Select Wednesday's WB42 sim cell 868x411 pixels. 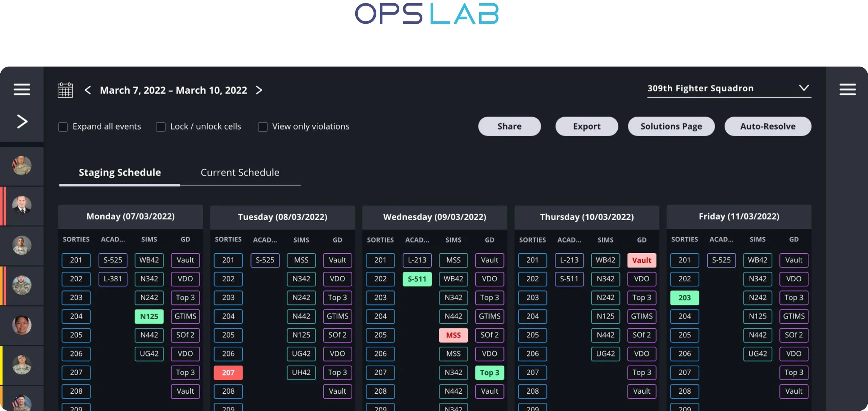(x=453, y=279)
